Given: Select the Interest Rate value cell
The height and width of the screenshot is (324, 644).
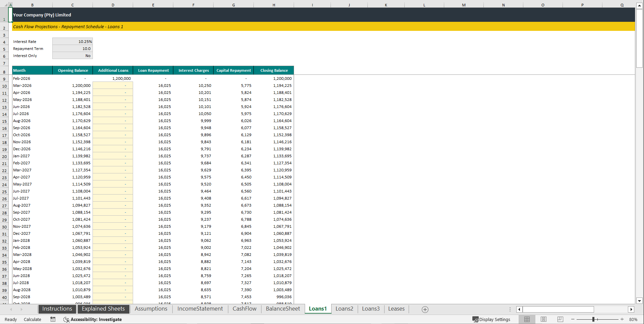Looking at the screenshot, I should point(72,41).
